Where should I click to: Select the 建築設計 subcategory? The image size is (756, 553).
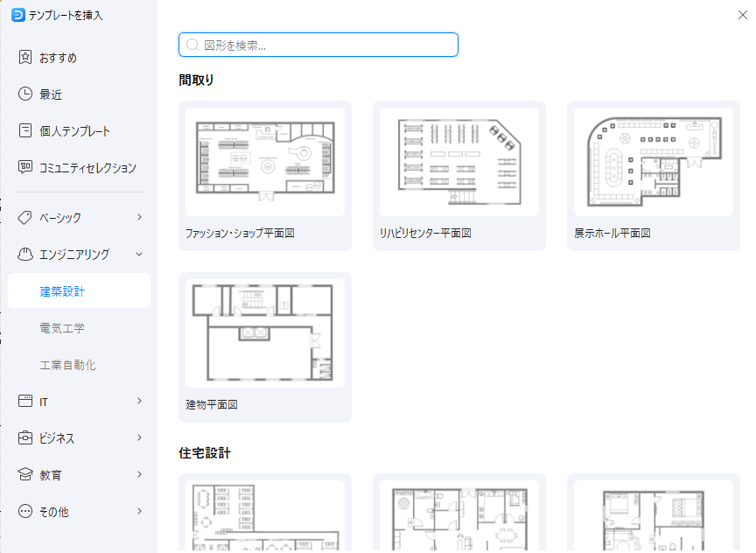pyautogui.click(x=79, y=290)
